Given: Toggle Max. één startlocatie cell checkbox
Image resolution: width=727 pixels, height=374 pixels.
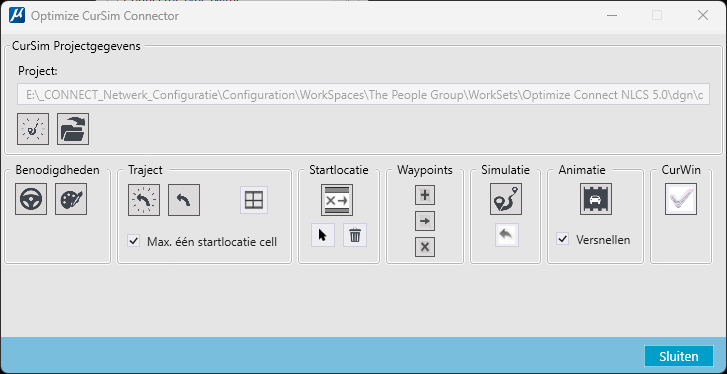Looking at the screenshot, I should click(134, 241).
